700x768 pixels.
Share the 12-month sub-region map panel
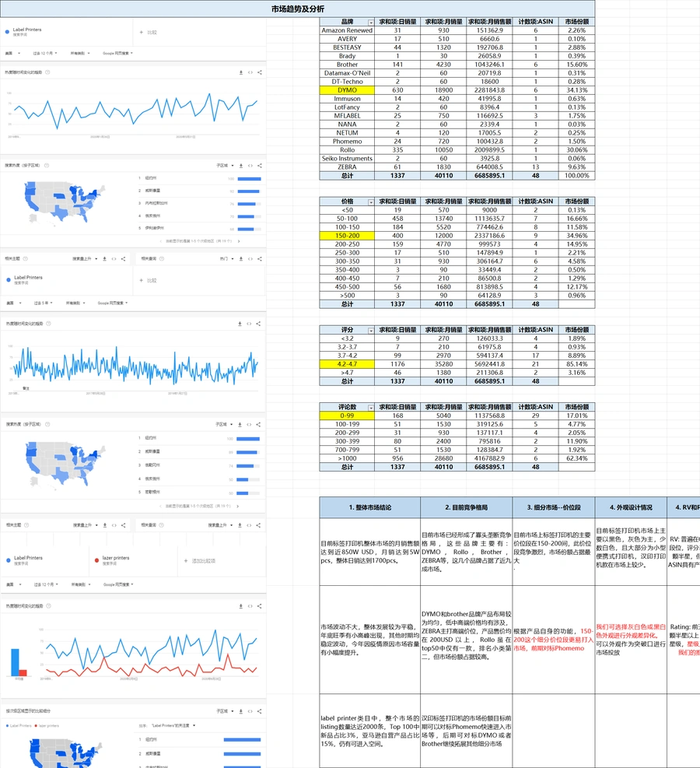(x=260, y=166)
